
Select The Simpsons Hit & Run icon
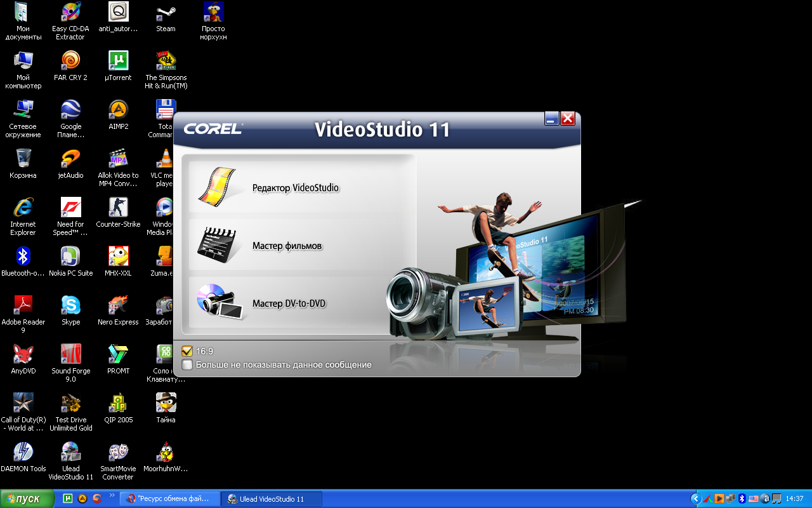[166, 70]
